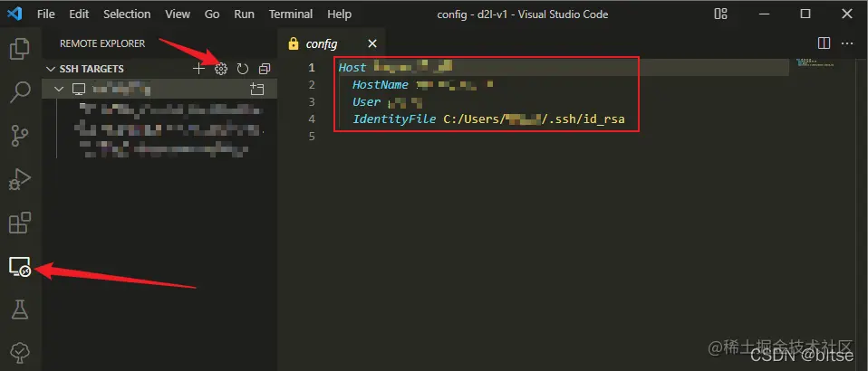Open the tree icon view in activity bar
Image resolution: width=868 pixels, height=371 pixels.
coord(20,352)
